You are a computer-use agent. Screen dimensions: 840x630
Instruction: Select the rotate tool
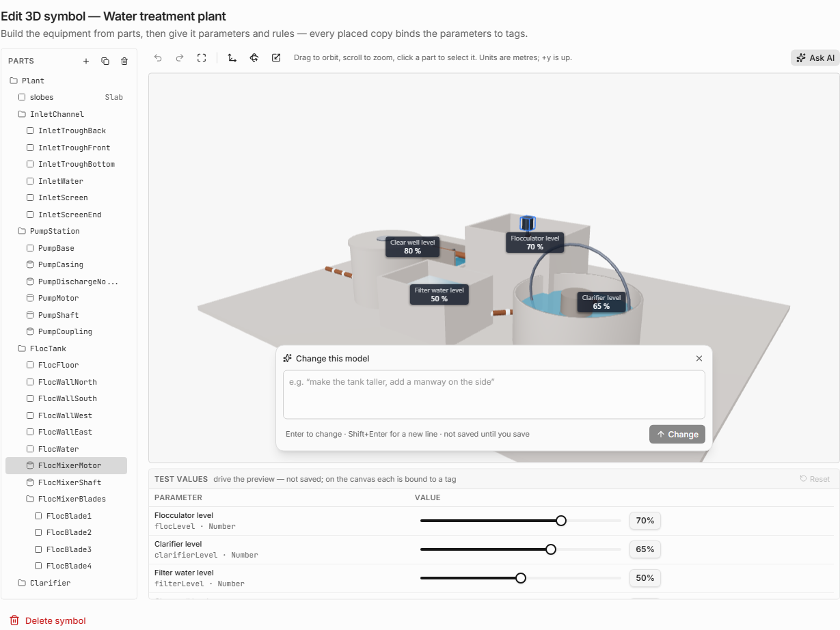tap(254, 58)
